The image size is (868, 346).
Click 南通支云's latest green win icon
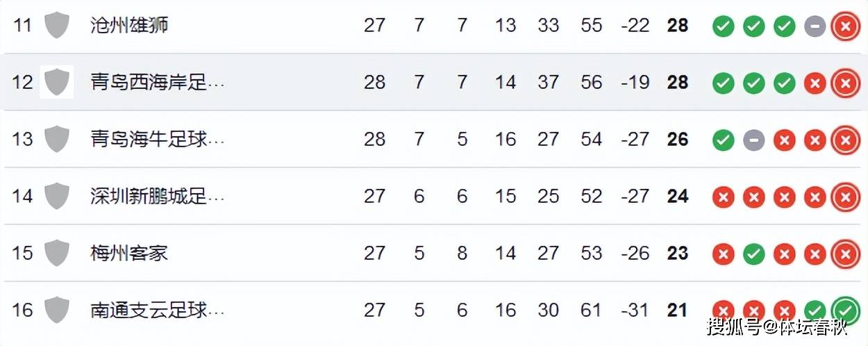pos(845,310)
